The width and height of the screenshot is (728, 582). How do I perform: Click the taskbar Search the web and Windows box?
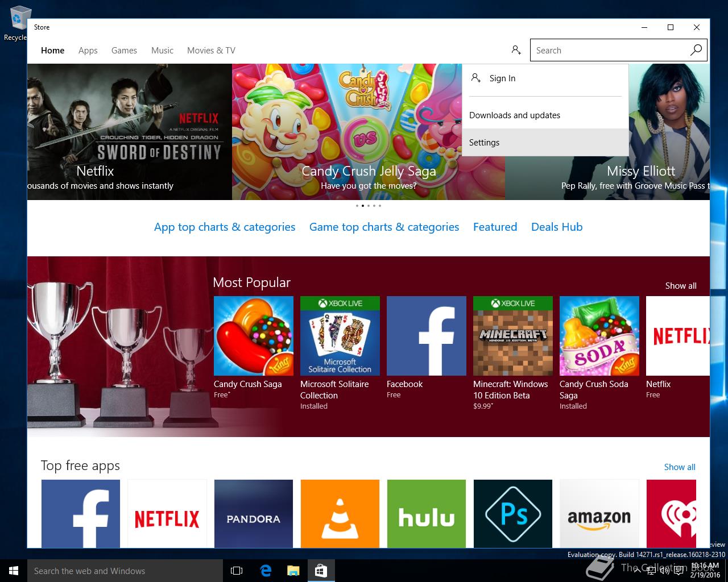[x=125, y=571]
